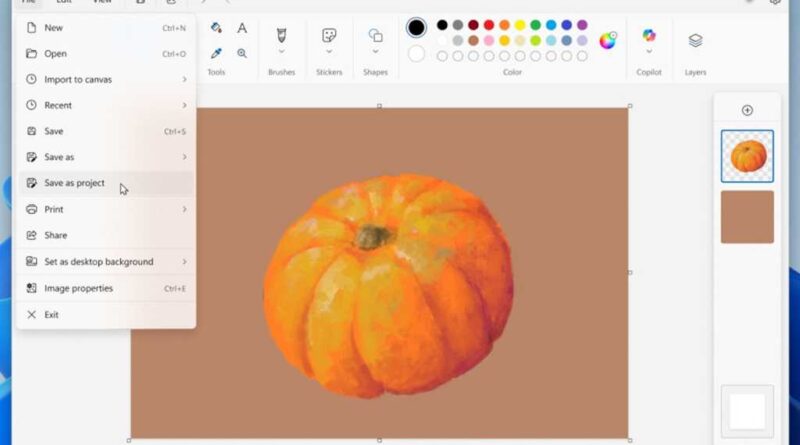Viewport: 800px width, 445px height.
Task: Choose Share in the File menu
Action: 56,235
